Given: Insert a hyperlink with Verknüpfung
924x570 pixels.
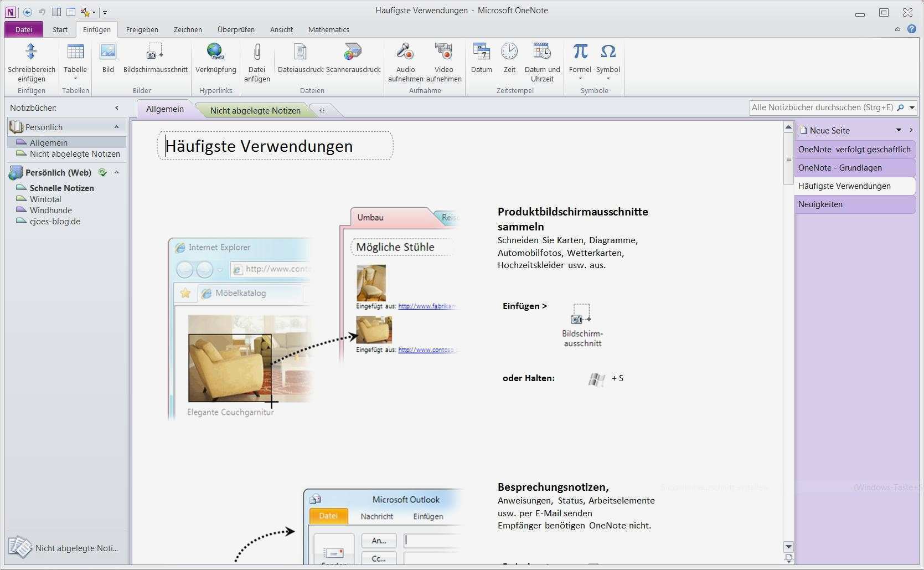Looking at the screenshot, I should (x=215, y=58).
